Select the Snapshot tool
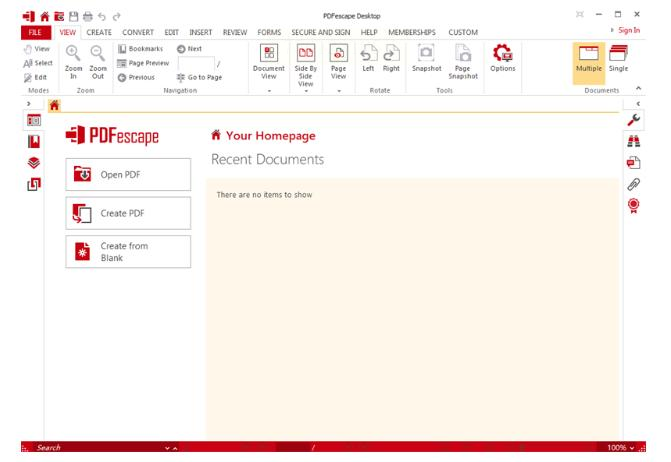 426,58
